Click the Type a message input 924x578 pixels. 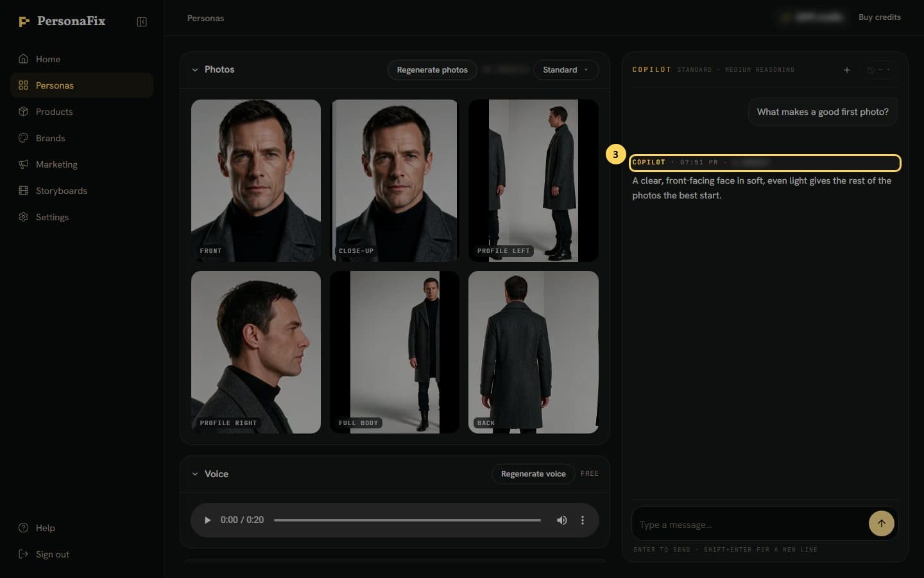pos(749,525)
